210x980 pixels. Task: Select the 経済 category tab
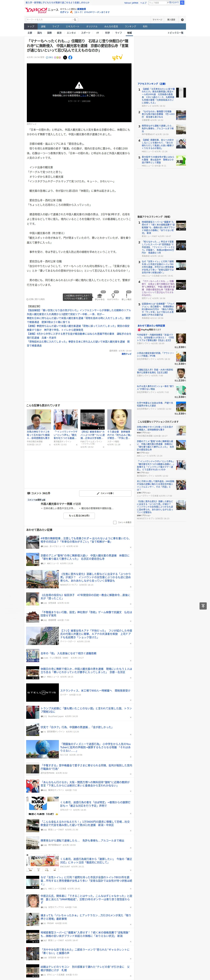pos(59,33)
